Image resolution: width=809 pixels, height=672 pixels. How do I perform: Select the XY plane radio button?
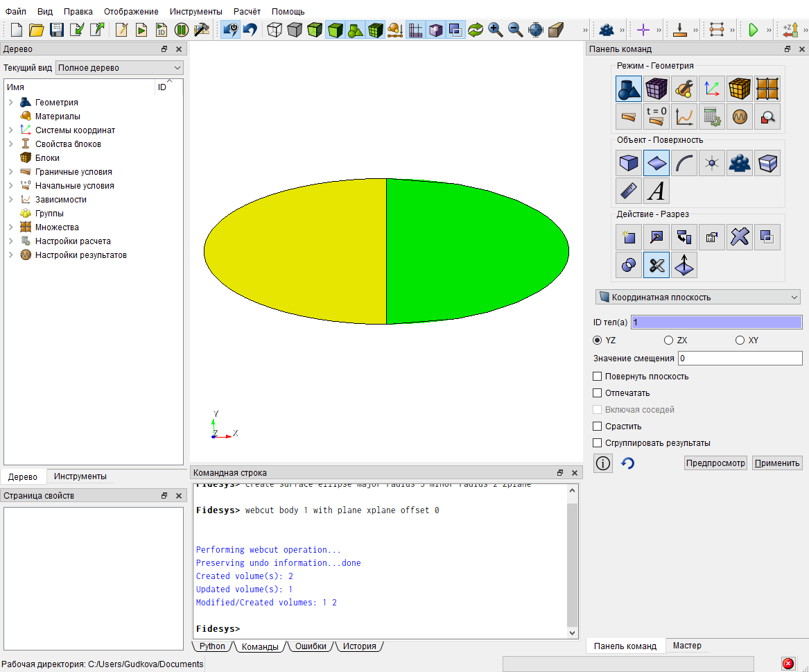tap(740, 340)
